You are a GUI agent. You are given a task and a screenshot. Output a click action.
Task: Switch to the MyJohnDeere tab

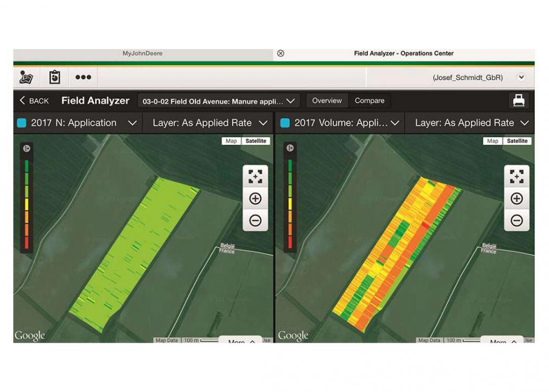143,54
